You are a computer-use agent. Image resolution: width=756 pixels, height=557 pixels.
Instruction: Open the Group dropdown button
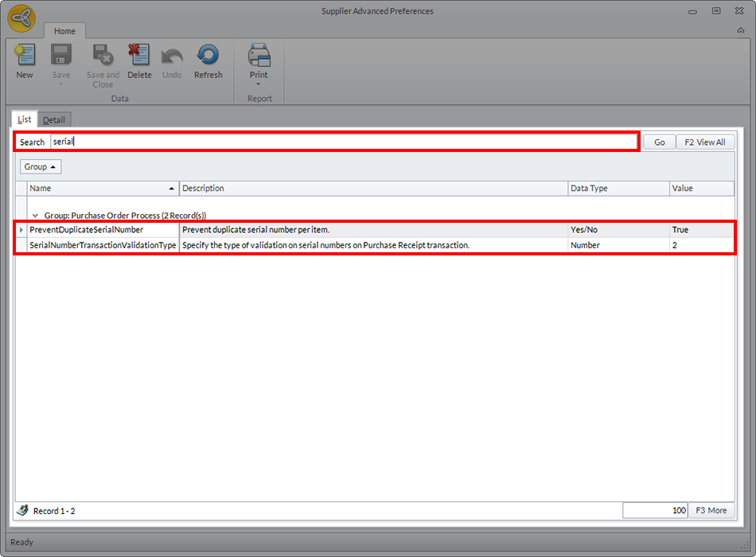(41, 167)
